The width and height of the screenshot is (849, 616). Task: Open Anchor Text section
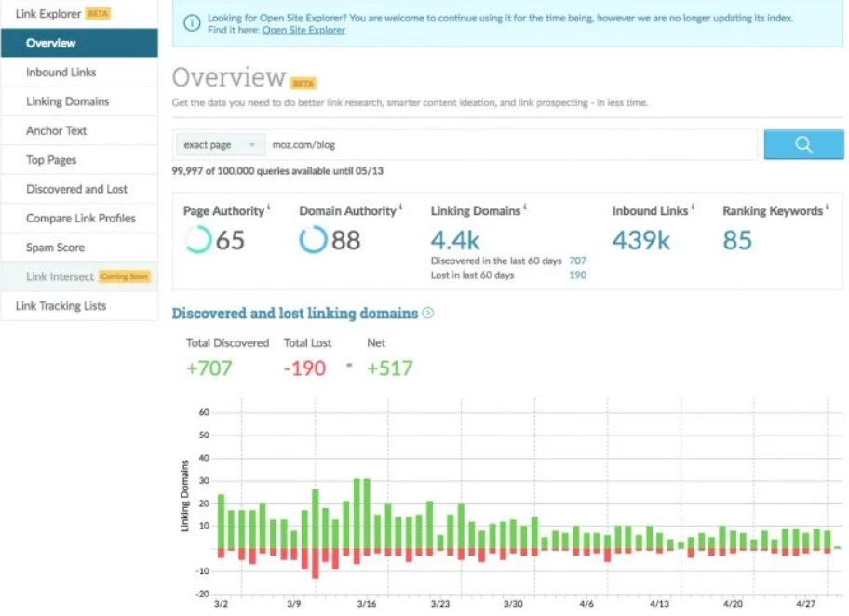(x=80, y=130)
